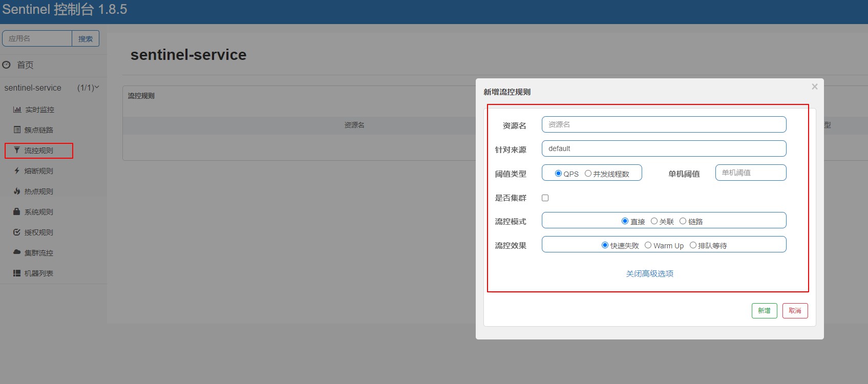
Task: Collapse sentinel-service app chevron in sidebar
Action: tap(97, 88)
